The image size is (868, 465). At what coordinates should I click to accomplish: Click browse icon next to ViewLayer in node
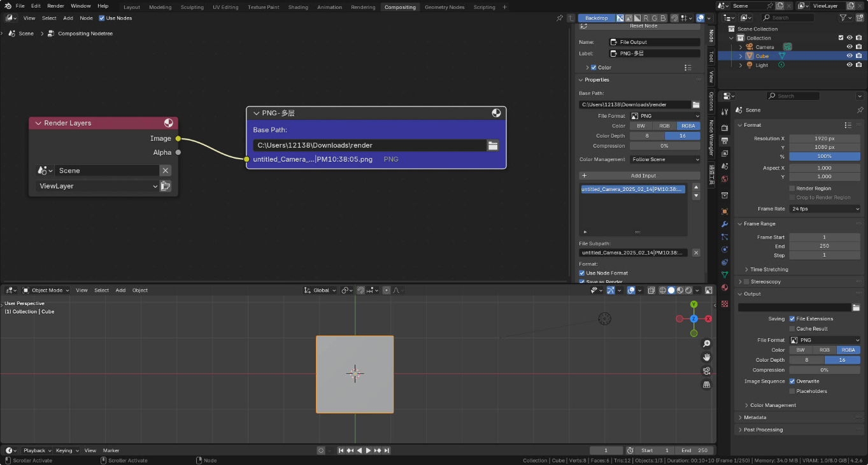(x=166, y=186)
